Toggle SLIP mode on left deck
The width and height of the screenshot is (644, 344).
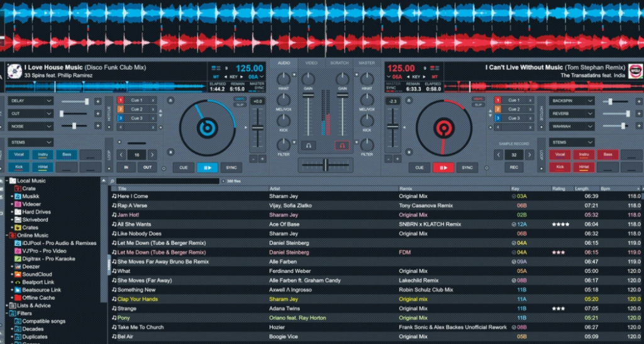[239, 104]
